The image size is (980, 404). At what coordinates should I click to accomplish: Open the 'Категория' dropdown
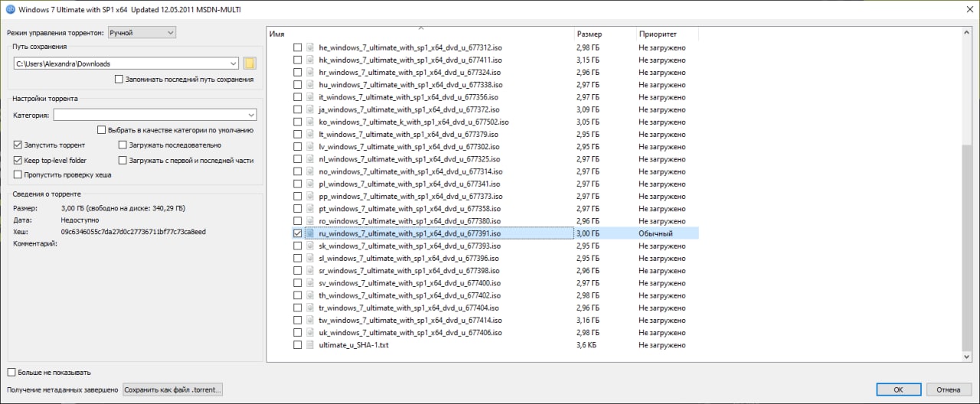point(155,115)
